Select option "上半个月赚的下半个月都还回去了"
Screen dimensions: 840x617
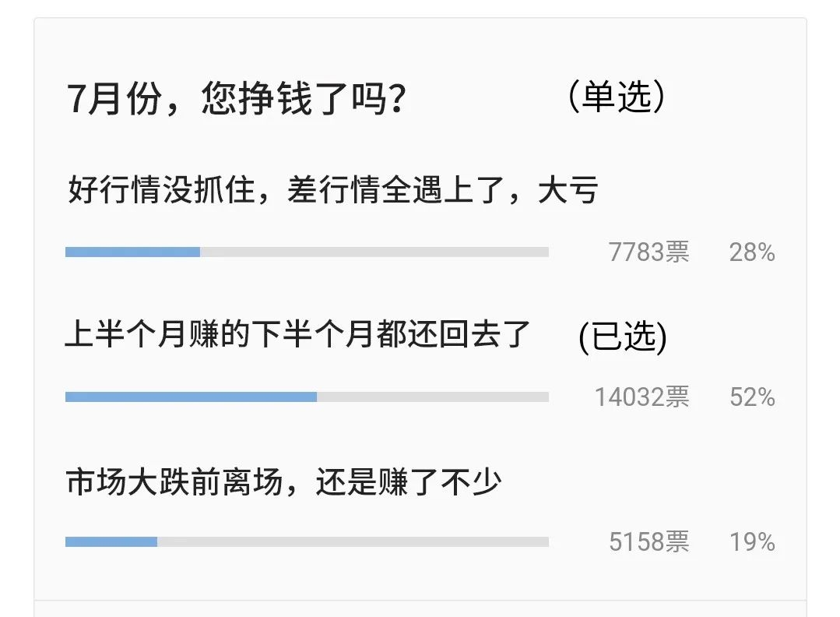(x=298, y=335)
